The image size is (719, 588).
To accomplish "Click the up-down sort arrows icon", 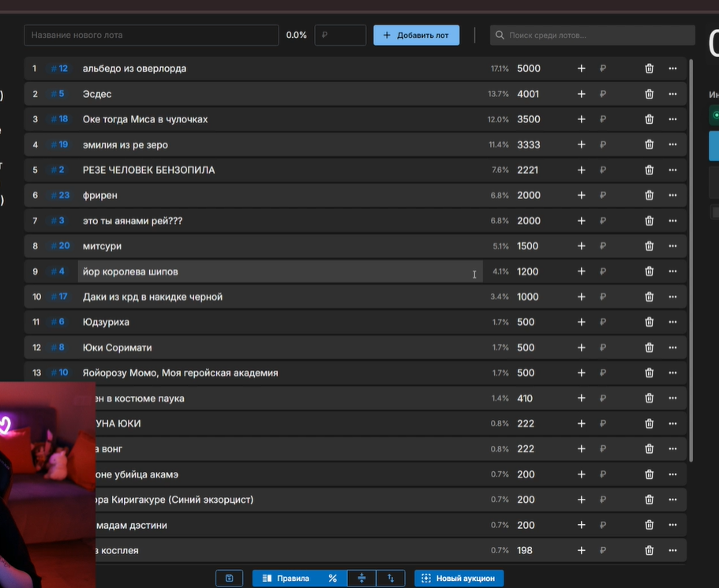I will point(391,579).
